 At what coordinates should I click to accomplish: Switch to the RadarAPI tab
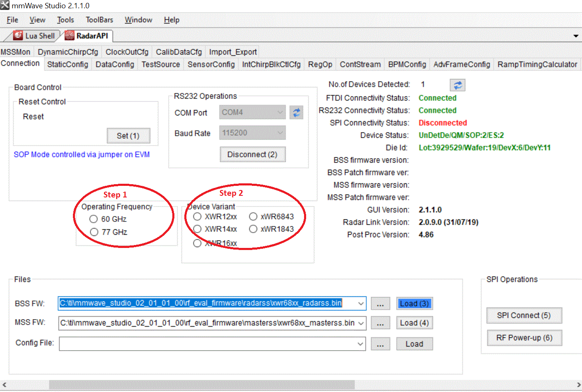click(x=87, y=36)
